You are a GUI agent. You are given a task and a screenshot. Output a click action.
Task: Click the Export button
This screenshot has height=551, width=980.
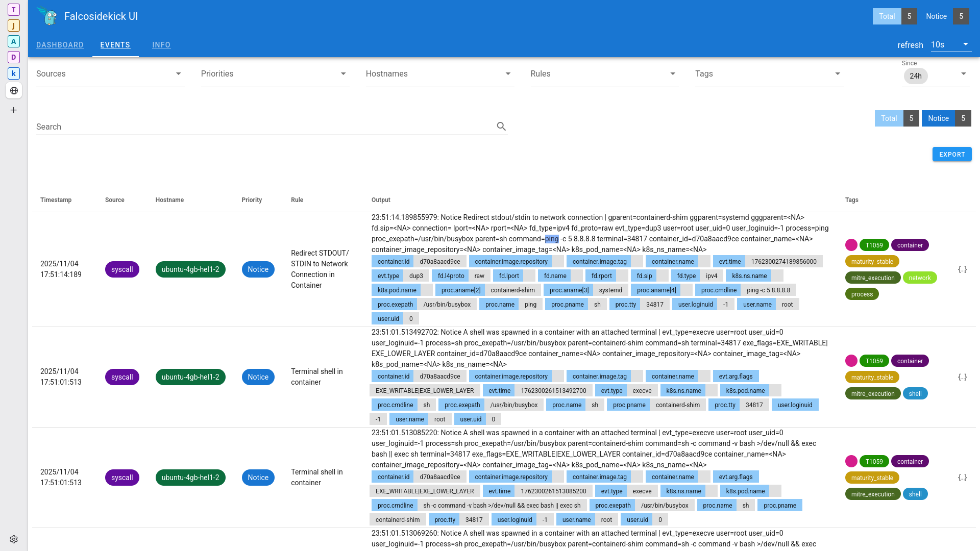951,155
